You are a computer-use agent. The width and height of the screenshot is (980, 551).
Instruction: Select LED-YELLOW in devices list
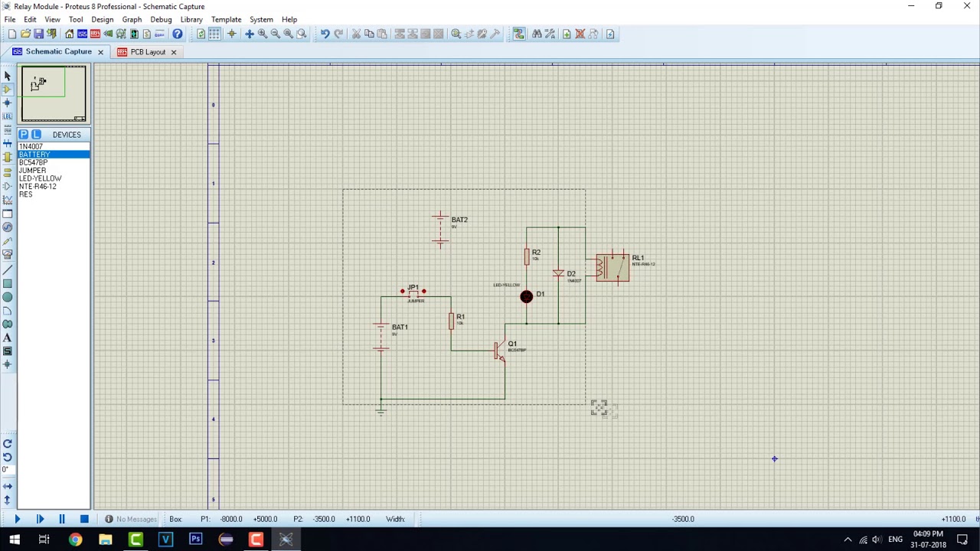54,178
